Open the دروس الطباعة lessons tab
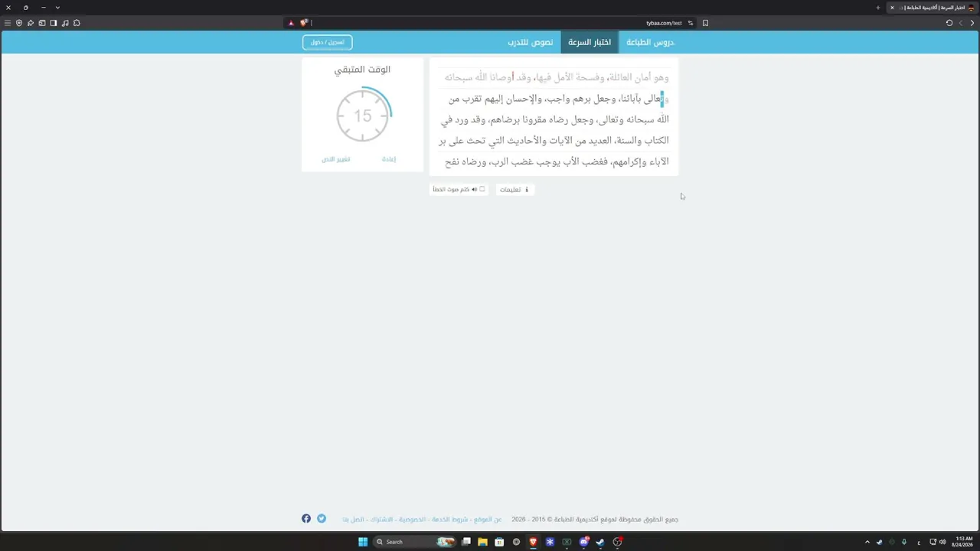 click(x=650, y=42)
